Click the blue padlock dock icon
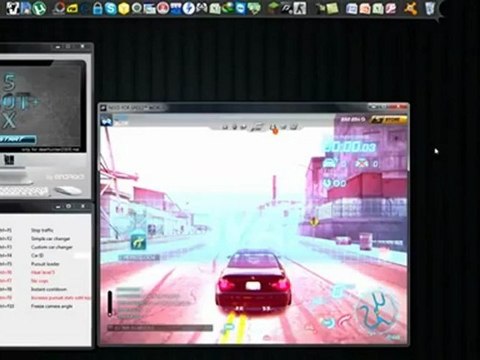 pos(97,8)
